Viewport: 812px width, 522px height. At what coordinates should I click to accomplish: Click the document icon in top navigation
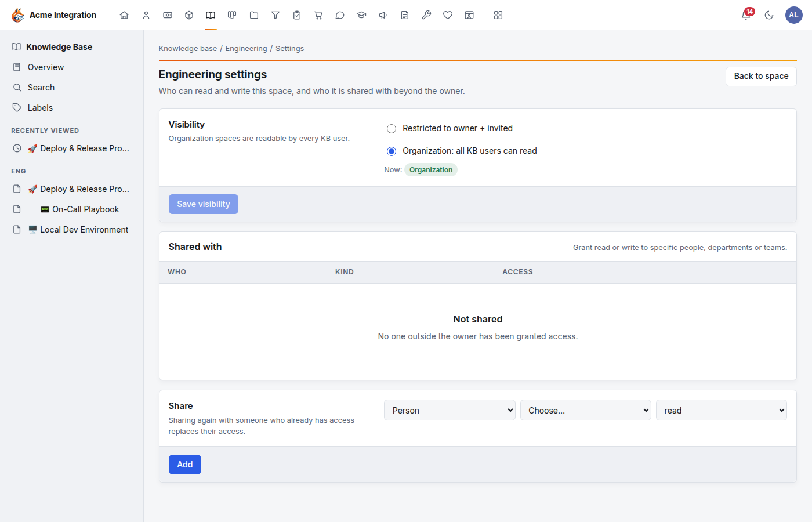[x=405, y=15]
